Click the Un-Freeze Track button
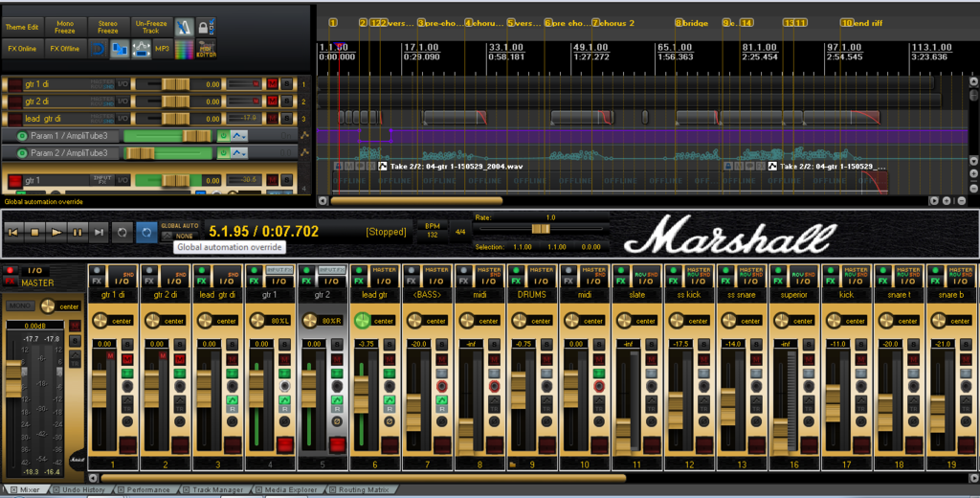 [150, 28]
